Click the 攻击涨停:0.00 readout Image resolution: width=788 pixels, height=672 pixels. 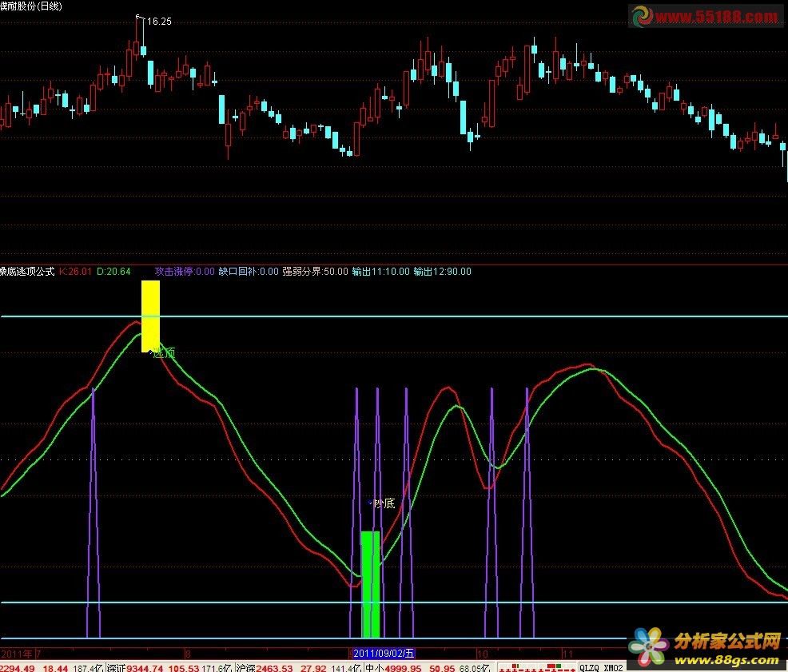point(185,272)
